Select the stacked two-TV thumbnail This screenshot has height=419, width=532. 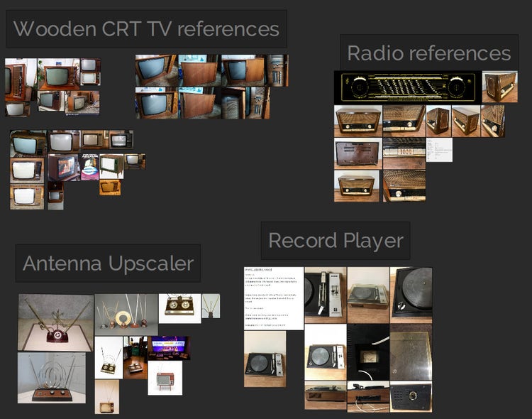pyautogui.click(x=91, y=72)
